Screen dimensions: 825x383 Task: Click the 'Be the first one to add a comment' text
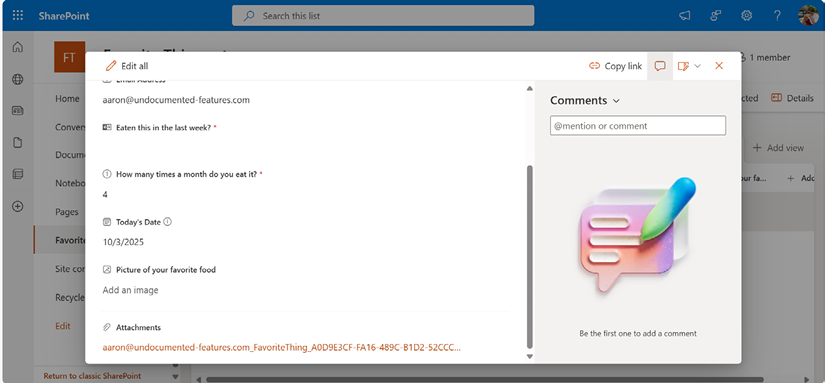coord(638,333)
